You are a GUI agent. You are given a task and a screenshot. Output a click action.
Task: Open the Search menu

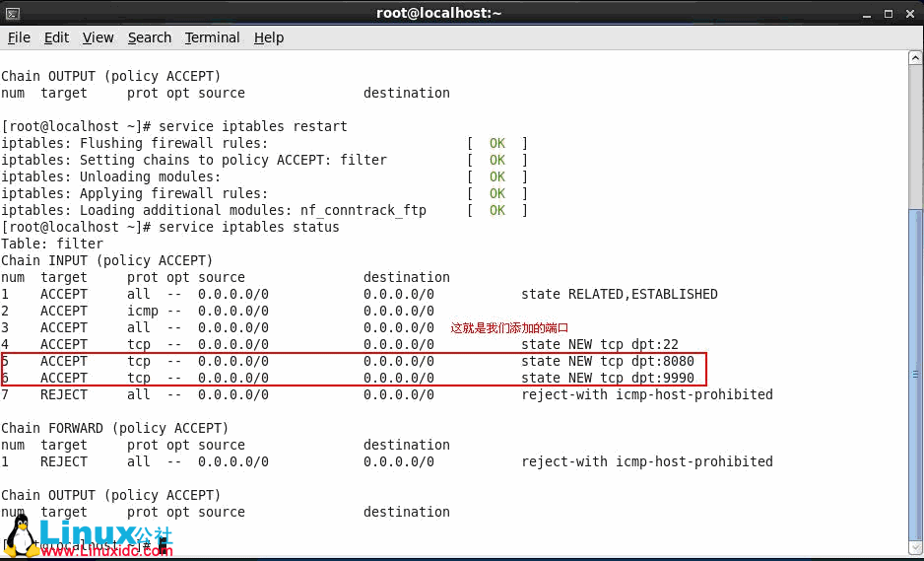tap(150, 37)
